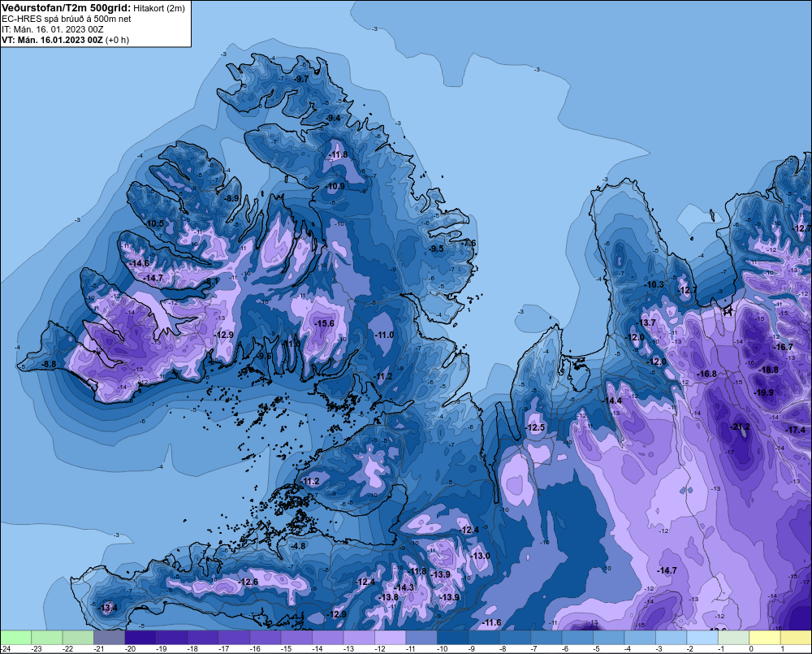Screen dimensions: 812x654
Task: Click the legend swatch between -24 and -23
Action: [16, 637]
